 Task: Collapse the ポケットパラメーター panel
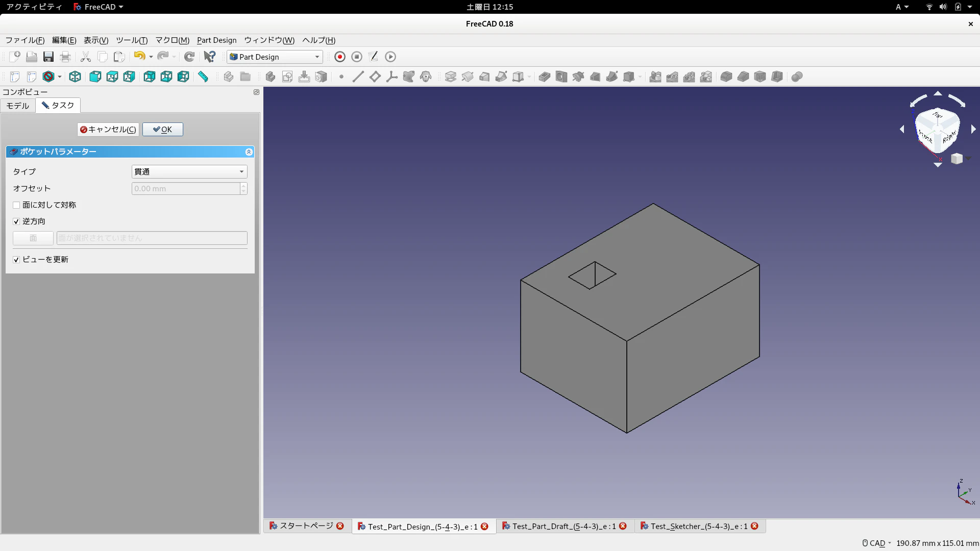point(249,152)
